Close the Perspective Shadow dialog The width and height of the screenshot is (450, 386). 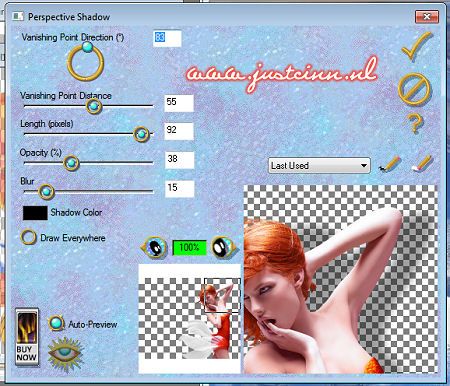pyautogui.click(x=427, y=16)
